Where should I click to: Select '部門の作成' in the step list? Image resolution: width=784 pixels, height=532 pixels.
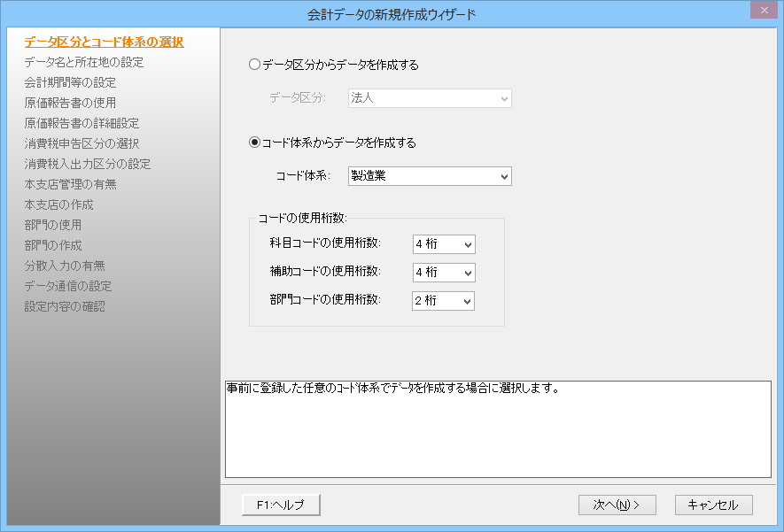pyautogui.click(x=53, y=245)
